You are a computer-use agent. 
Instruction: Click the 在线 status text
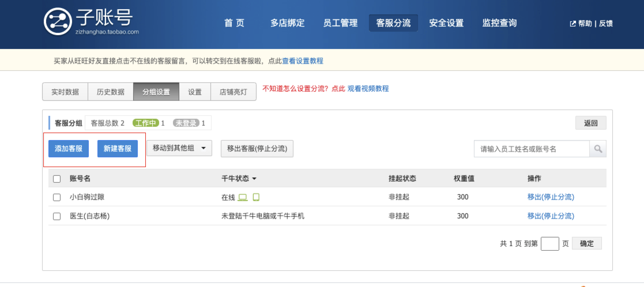[228, 197]
